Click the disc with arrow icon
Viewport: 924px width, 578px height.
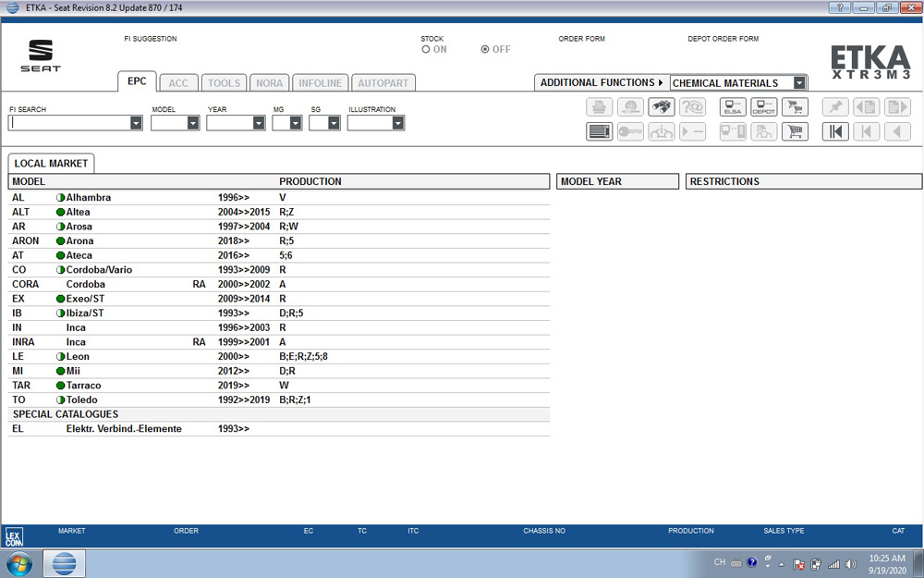pos(630,107)
